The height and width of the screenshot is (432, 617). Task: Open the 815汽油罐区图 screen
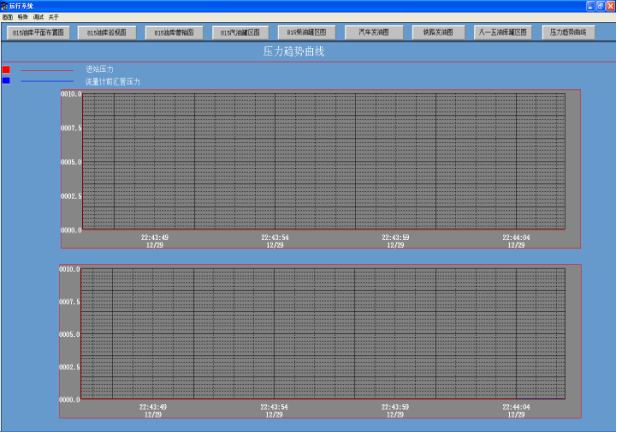coord(240,32)
